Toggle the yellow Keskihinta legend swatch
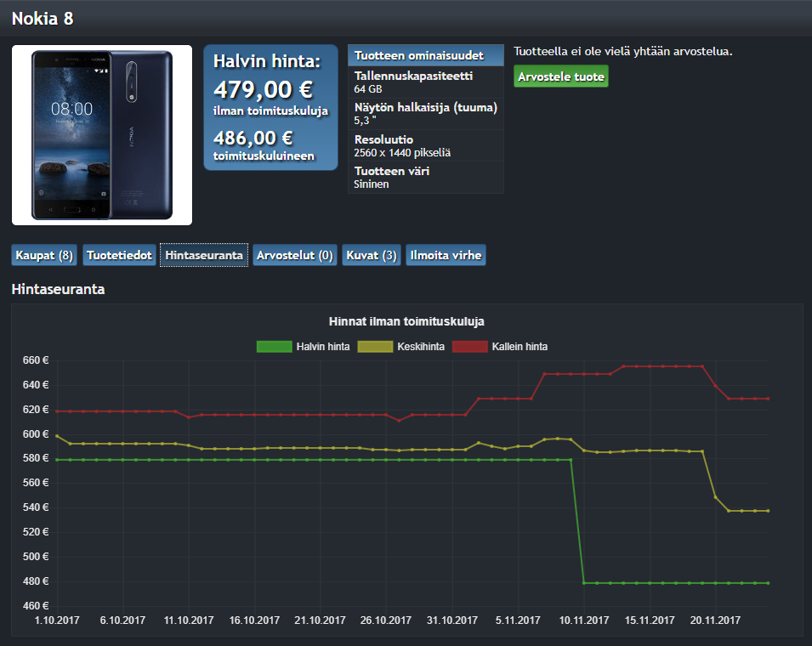Screen dimensions: 812x646 tap(375, 347)
